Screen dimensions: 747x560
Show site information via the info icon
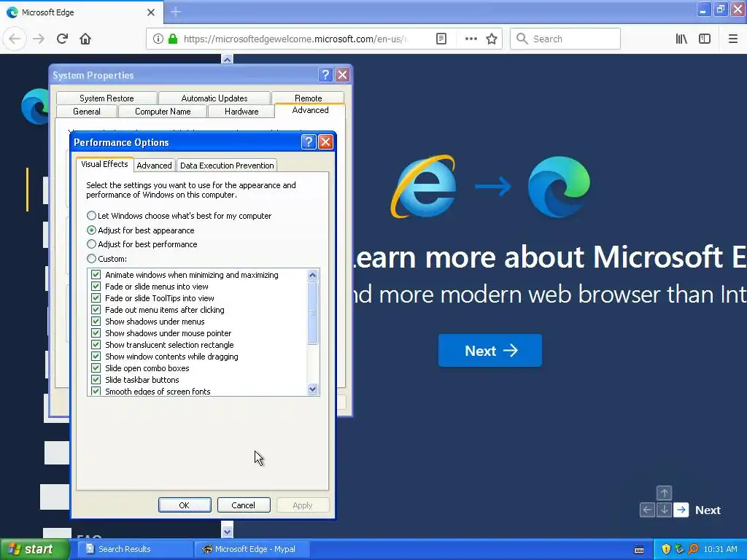tap(158, 39)
